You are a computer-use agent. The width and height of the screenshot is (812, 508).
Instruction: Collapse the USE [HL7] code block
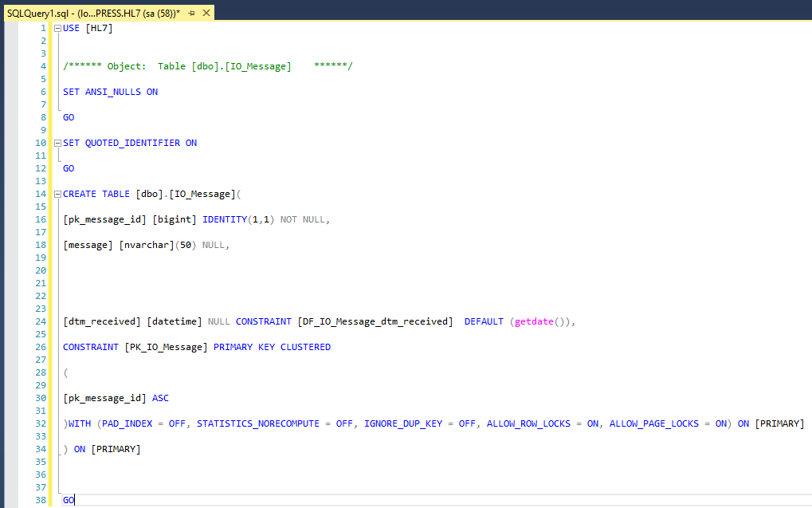pyautogui.click(x=57, y=29)
